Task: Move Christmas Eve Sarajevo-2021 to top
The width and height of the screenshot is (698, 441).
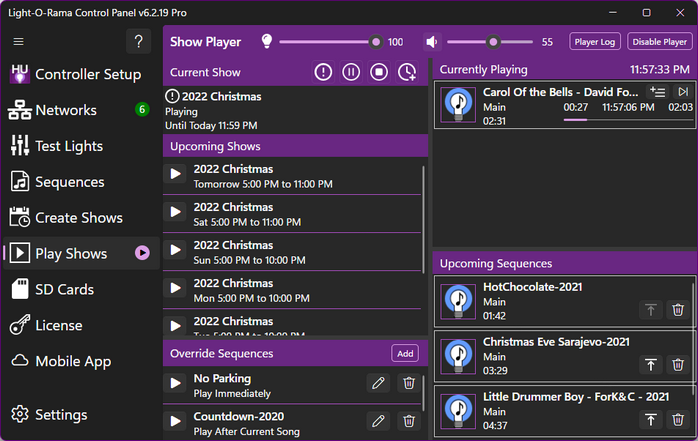Action: pos(651,365)
